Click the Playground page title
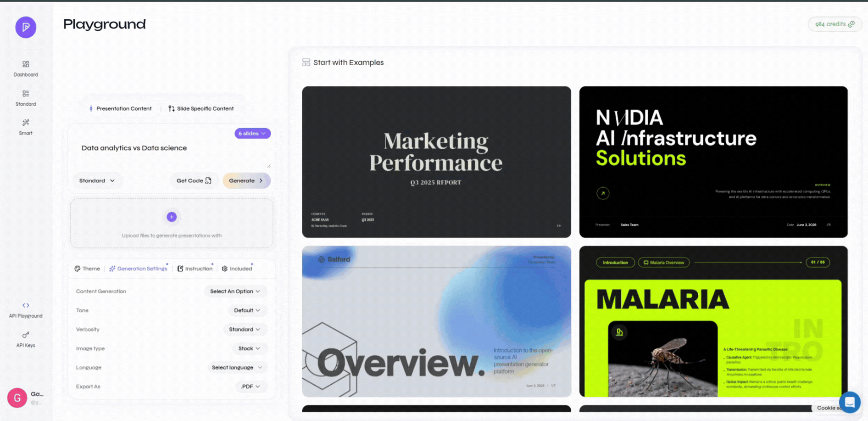This screenshot has width=868, height=421. click(x=104, y=24)
